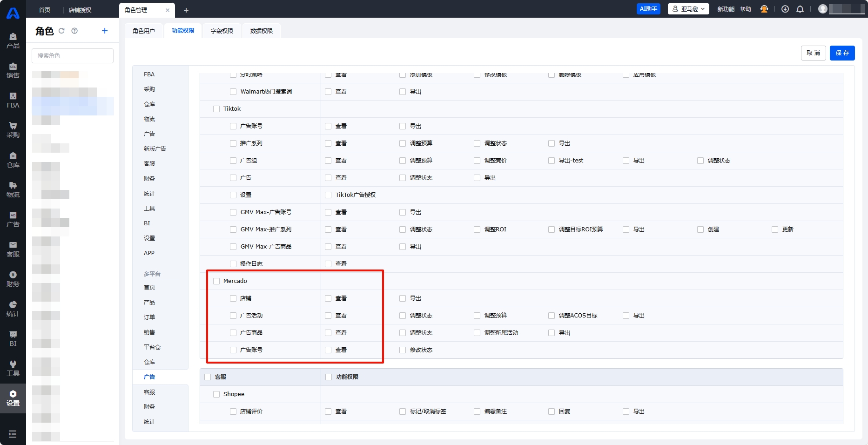Image resolution: width=868 pixels, height=445 pixels.
Task: Open new tab with plus button
Action: [x=186, y=10]
